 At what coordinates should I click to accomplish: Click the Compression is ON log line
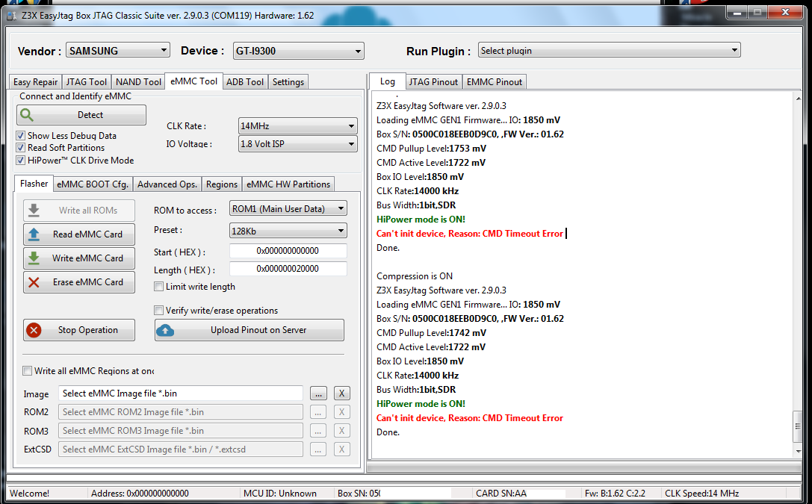[415, 276]
